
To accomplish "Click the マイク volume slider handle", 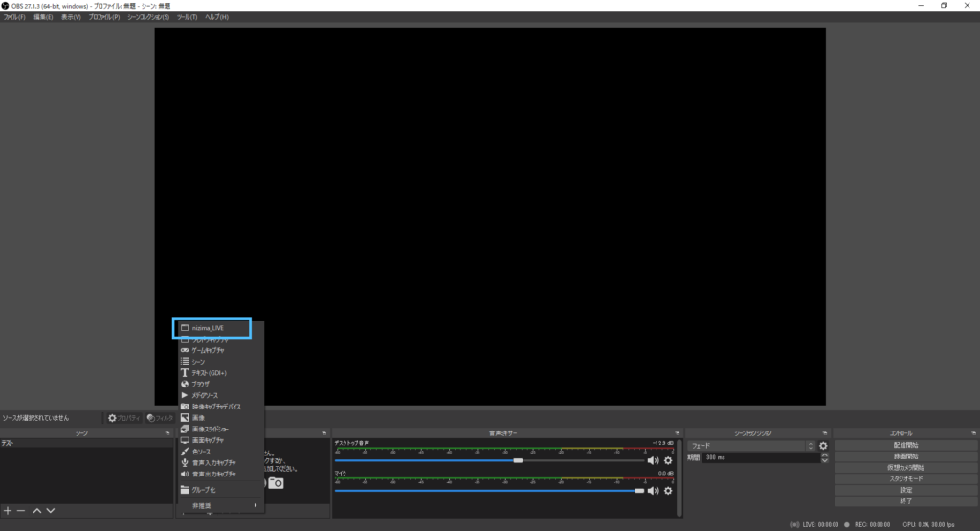I will coord(639,491).
